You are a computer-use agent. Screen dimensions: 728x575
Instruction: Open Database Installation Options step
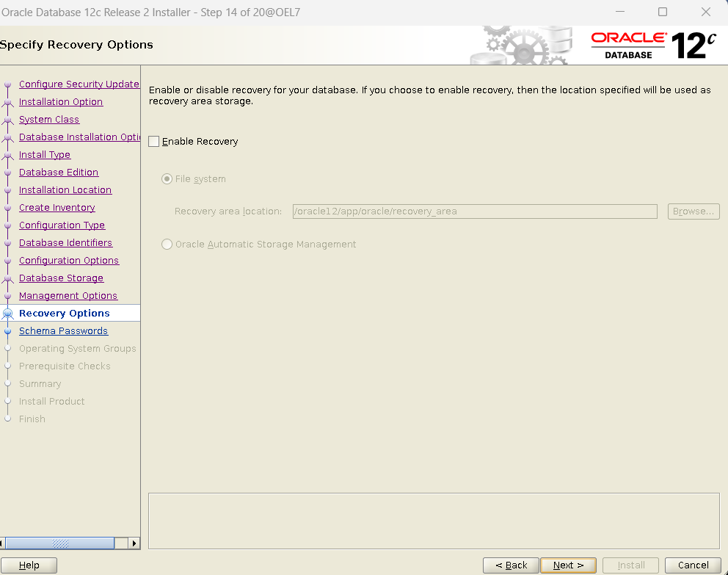tap(79, 137)
